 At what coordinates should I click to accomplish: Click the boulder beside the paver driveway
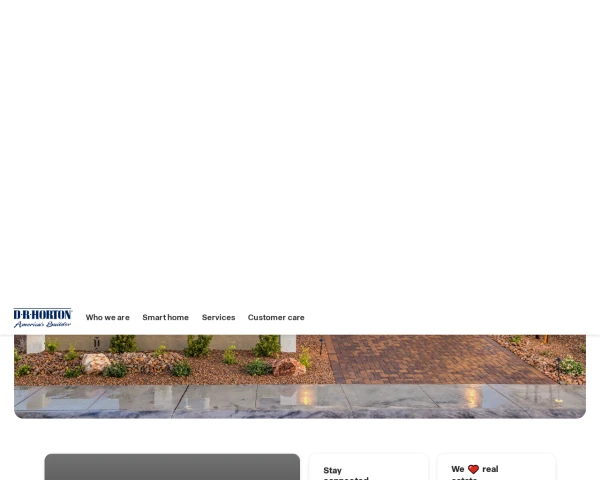[288, 367]
